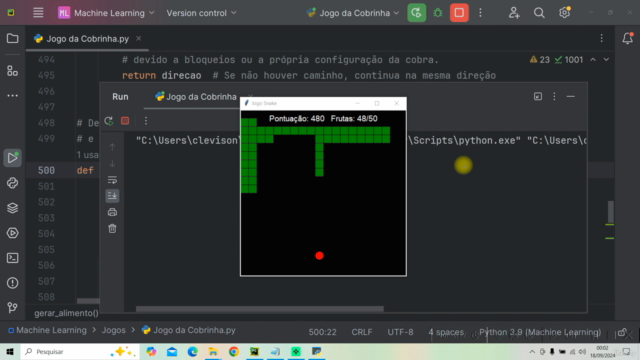Change line separator CRLF setting
This screenshot has width=640, height=360.
362,332
